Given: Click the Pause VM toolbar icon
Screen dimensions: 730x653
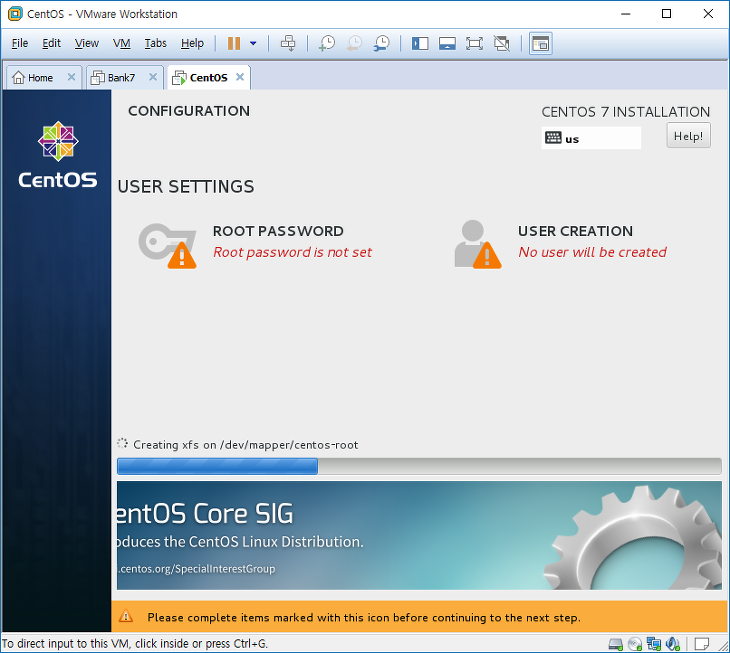Looking at the screenshot, I should pyautogui.click(x=234, y=43).
